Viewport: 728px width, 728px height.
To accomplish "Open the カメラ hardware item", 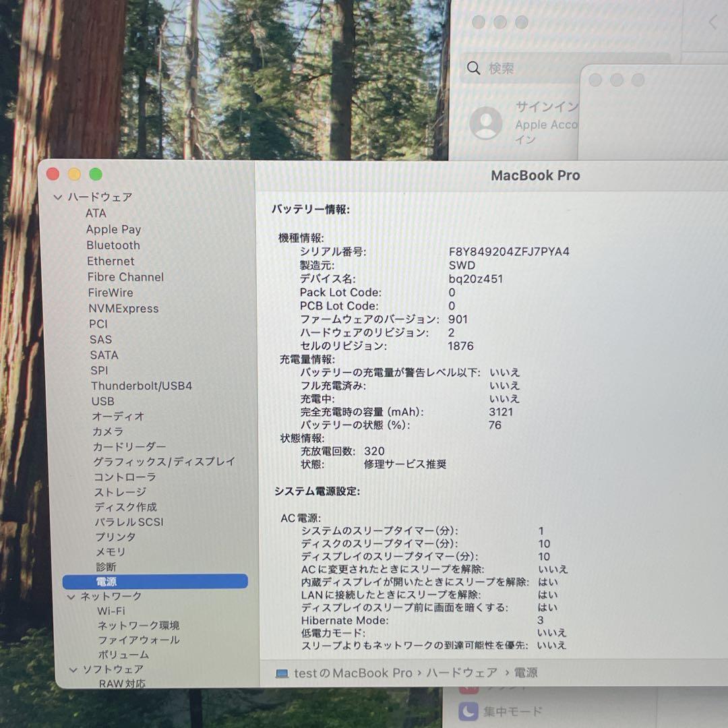I will (x=106, y=431).
